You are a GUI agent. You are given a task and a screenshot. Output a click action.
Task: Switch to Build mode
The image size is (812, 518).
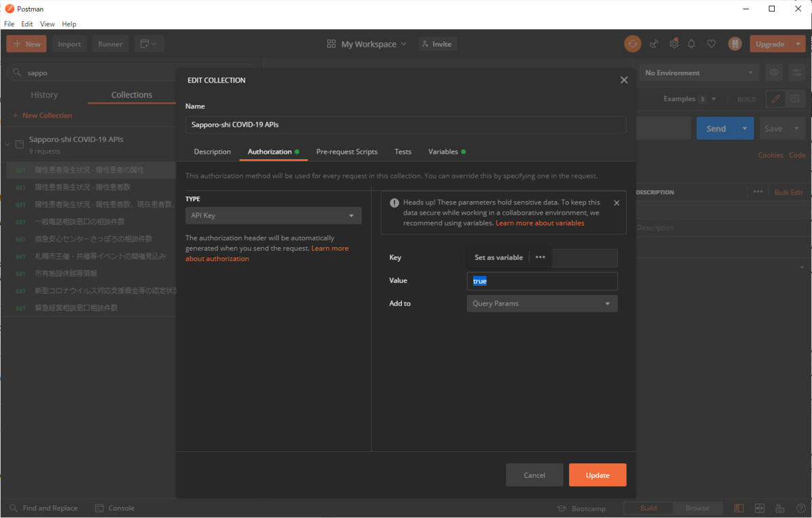pyautogui.click(x=648, y=508)
